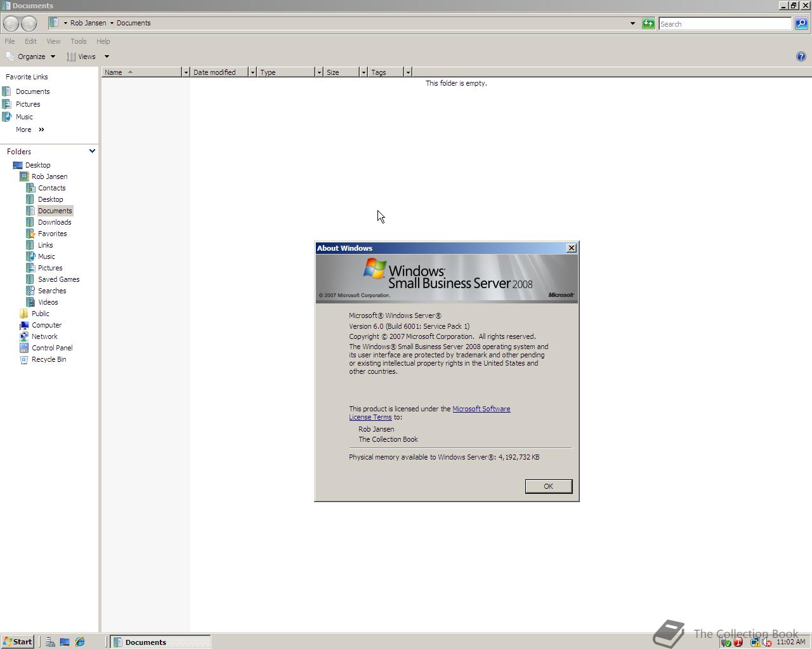Open Tags column filter dropdown arrow
Viewport: 812px width, 650px height.
(408, 72)
